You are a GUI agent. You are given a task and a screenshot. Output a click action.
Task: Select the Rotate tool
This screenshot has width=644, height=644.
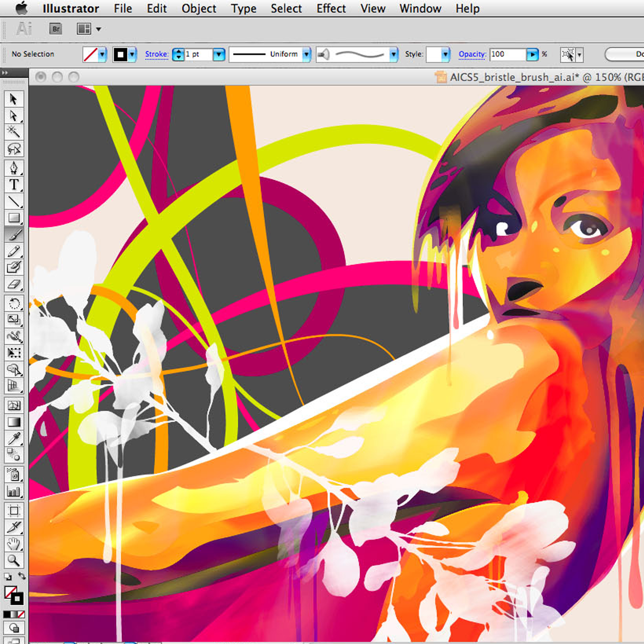[14, 304]
